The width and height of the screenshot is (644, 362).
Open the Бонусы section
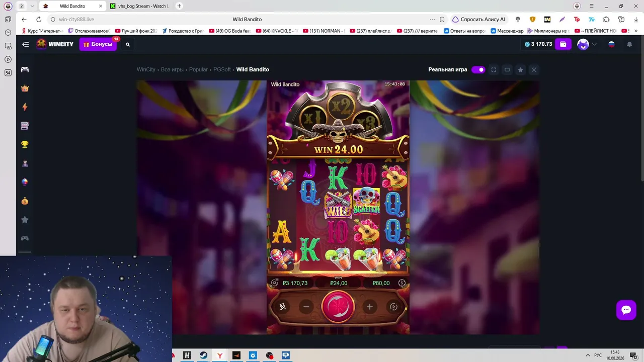98,44
